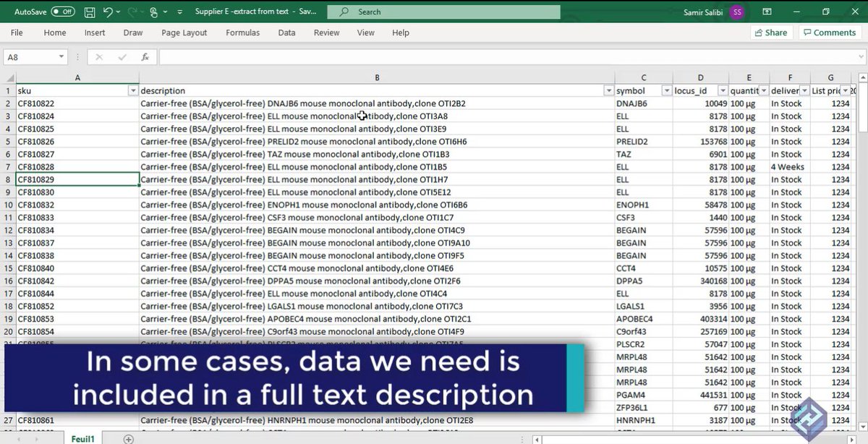Click the C9orf43 symbol cell
868x444 pixels.
tap(643, 332)
